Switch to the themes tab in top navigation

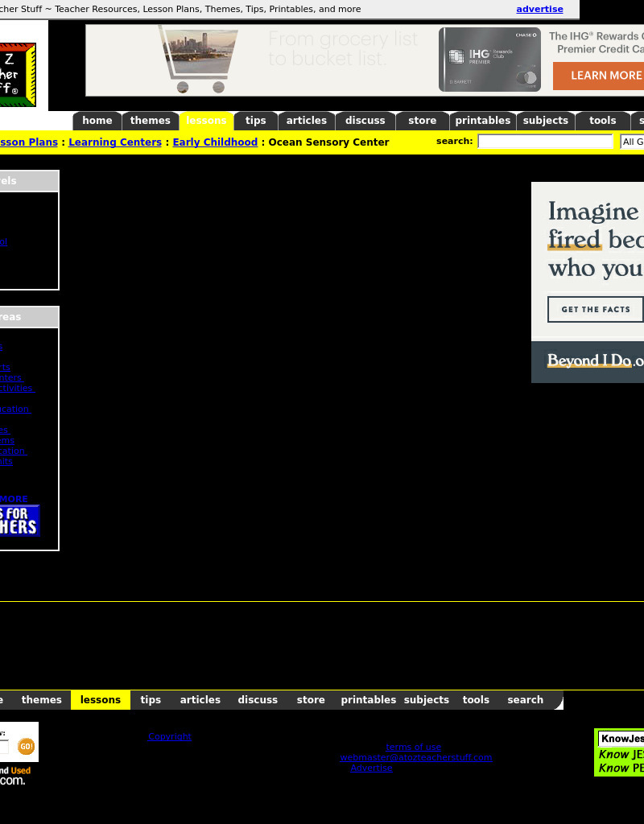coord(150,121)
